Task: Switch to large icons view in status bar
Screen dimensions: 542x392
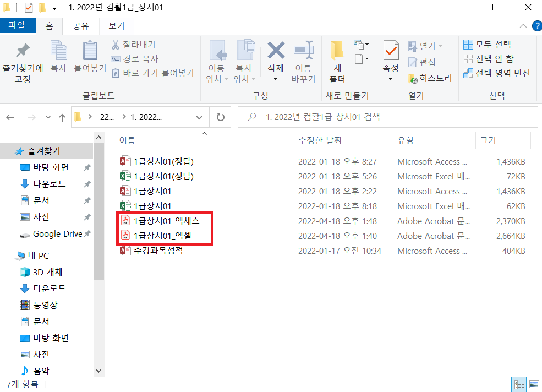Action: coord(534,384)
